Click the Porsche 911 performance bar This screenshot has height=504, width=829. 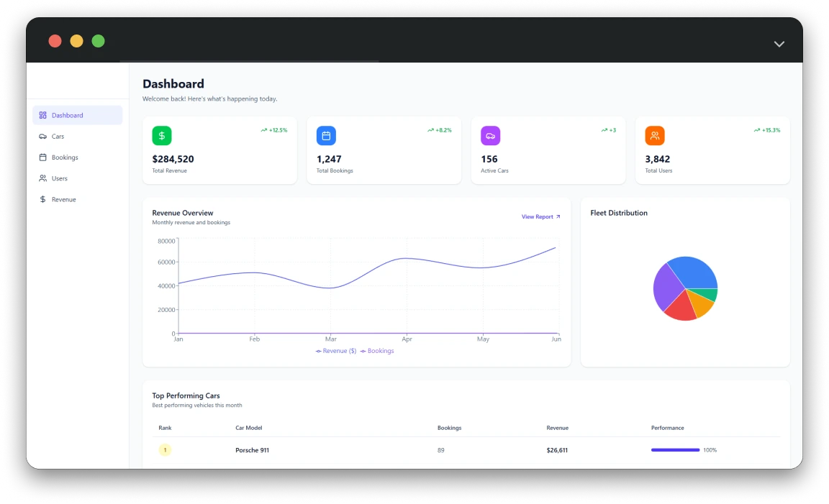[x=675, y=450]
